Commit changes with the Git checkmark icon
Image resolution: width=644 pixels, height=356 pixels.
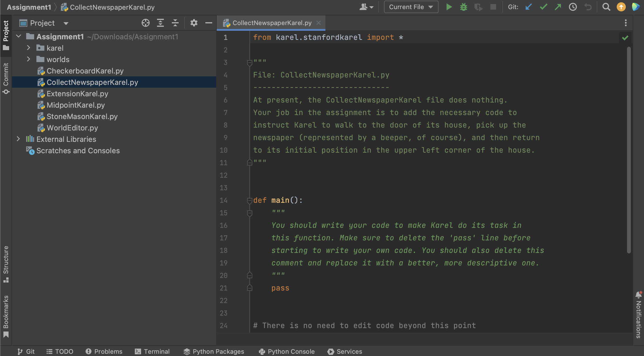(x=543, y=7)
